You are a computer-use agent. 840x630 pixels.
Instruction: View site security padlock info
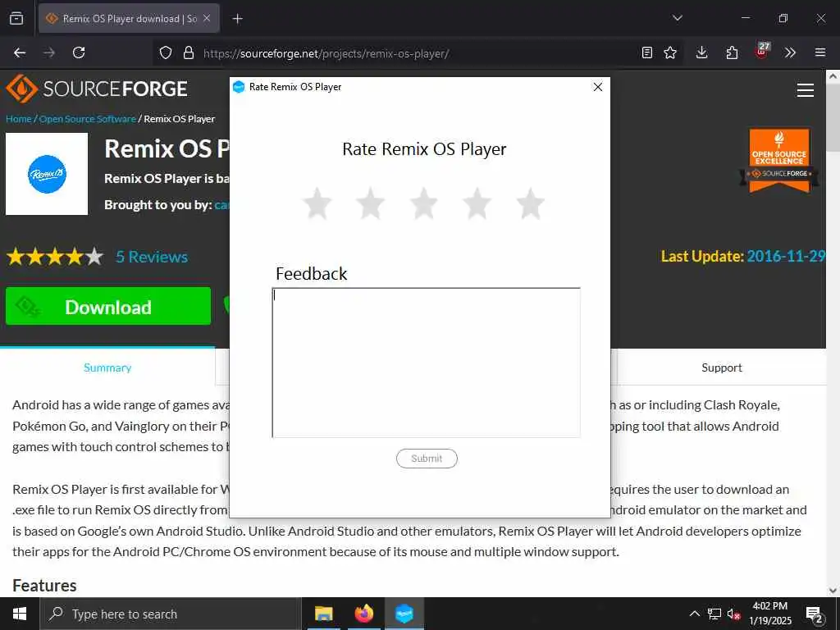(188, 53)
